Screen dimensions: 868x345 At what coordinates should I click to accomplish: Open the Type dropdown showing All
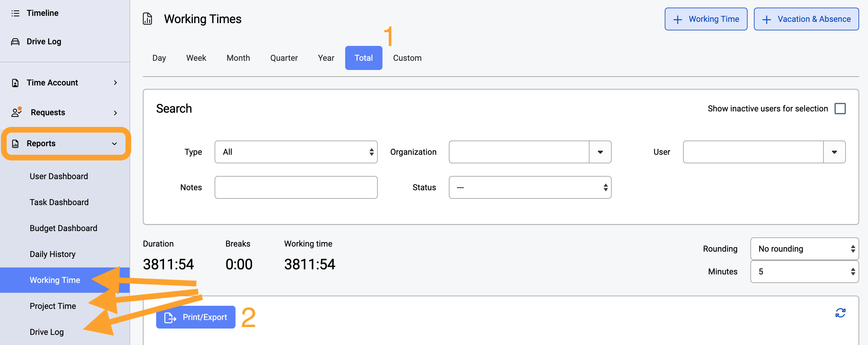pyautogui.click(x=296, y=152)
